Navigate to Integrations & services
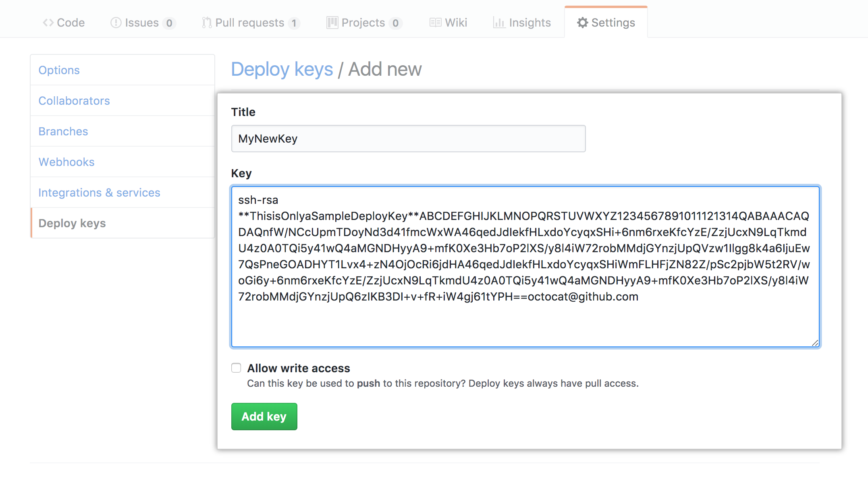868x481 pixels. point(99,193)
